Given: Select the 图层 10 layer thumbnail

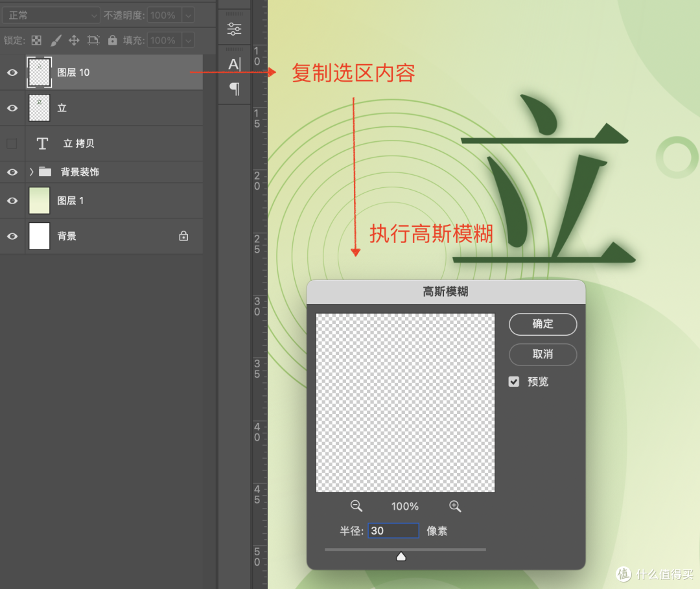Looking at the screenshot, I should pos(40,73).
